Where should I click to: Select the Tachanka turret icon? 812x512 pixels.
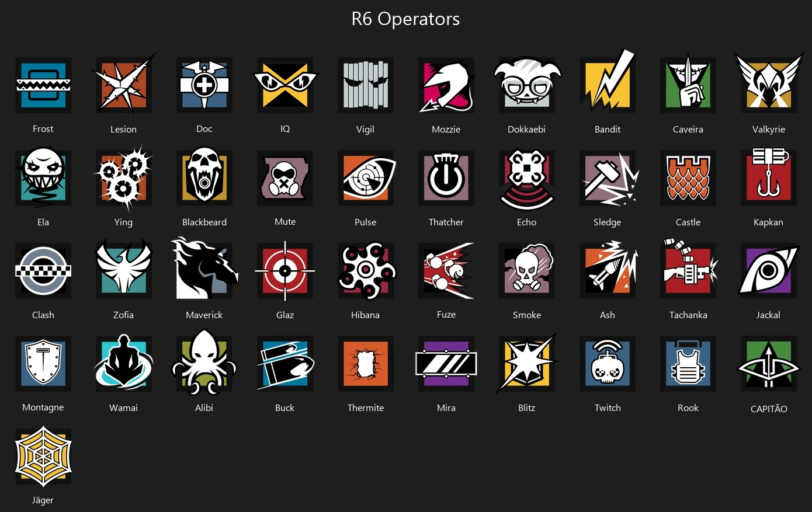[x=688, y=269]
